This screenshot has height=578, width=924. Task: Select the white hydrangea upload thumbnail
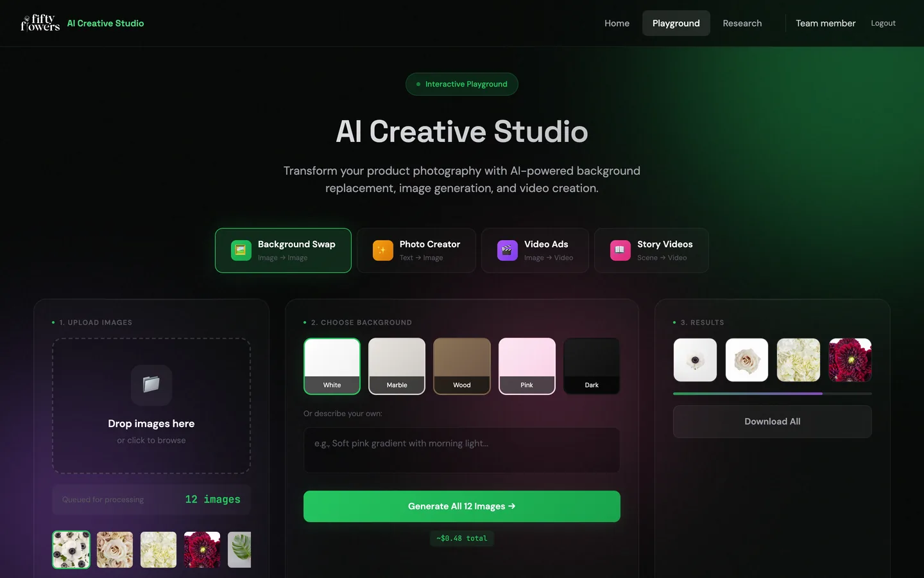158,550
